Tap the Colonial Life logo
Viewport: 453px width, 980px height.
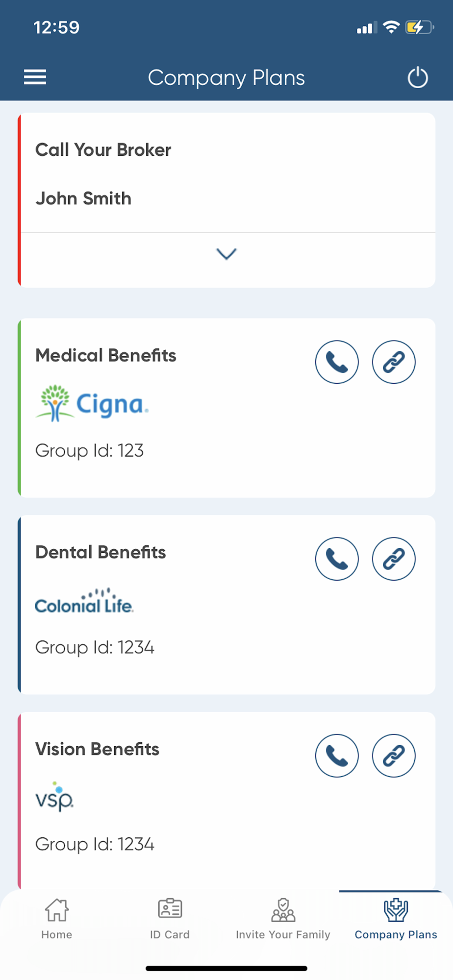84,602
